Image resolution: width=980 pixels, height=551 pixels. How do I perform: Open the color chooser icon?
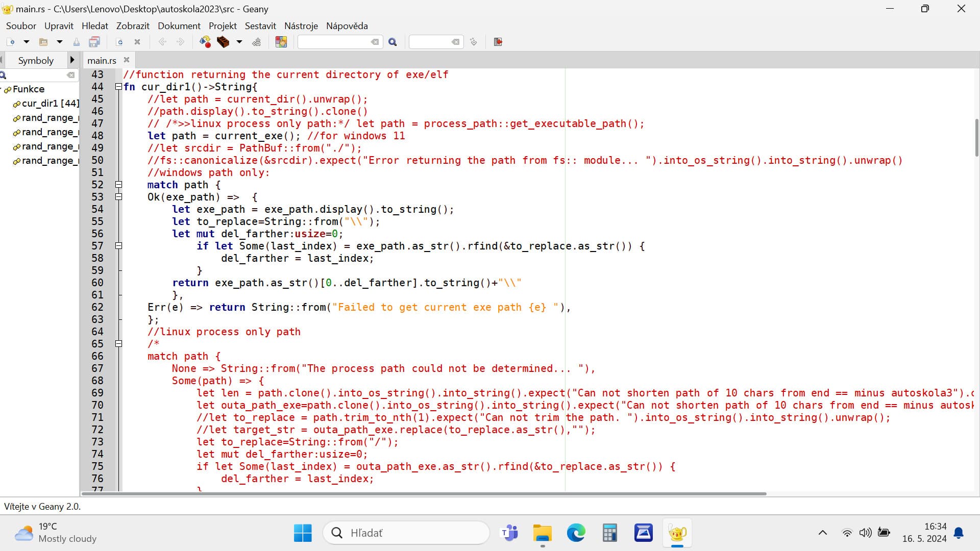point(281,42)
